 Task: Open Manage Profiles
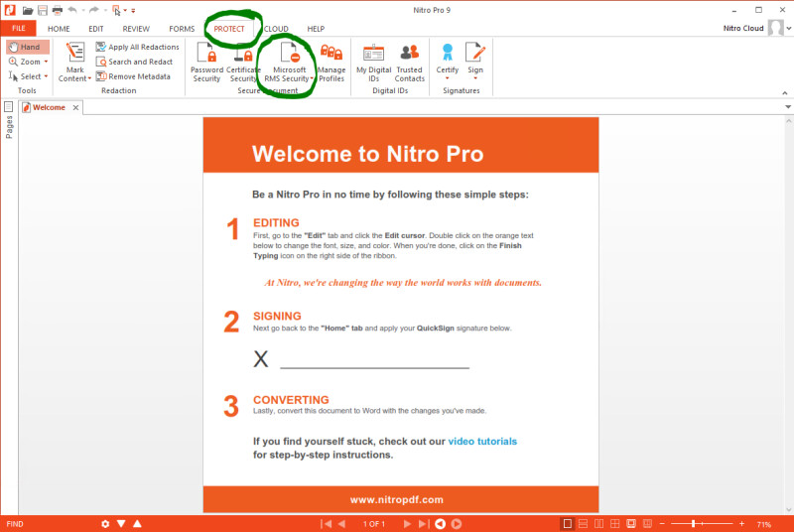[331, 62]
